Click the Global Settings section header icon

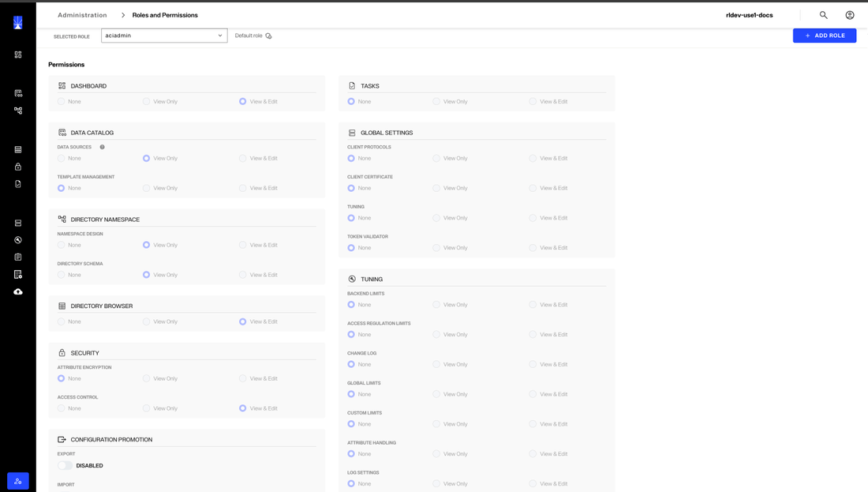352,133
